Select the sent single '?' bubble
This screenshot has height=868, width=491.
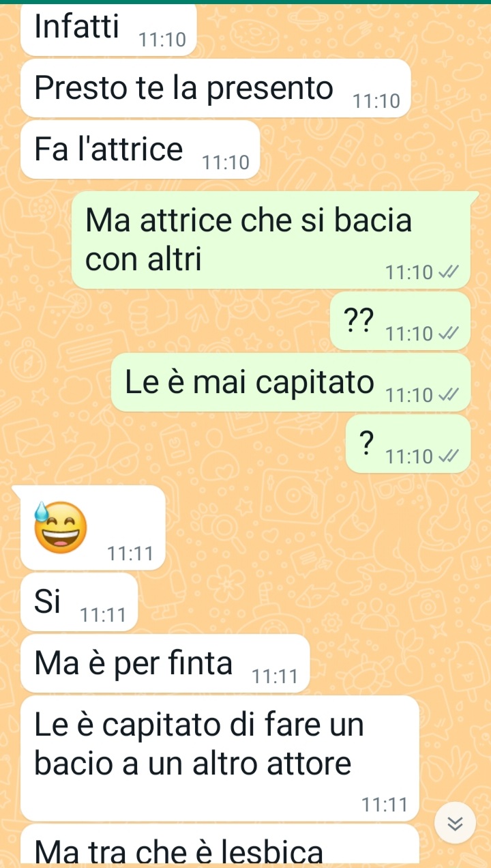(408, 444)
